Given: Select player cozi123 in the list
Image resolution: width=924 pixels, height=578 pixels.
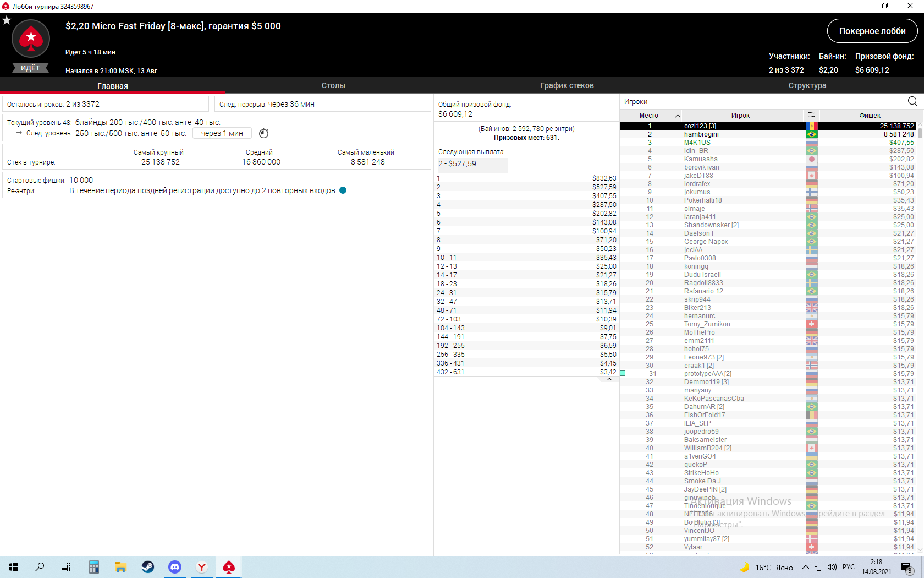Looking at the screenshot, I should 700,126.
